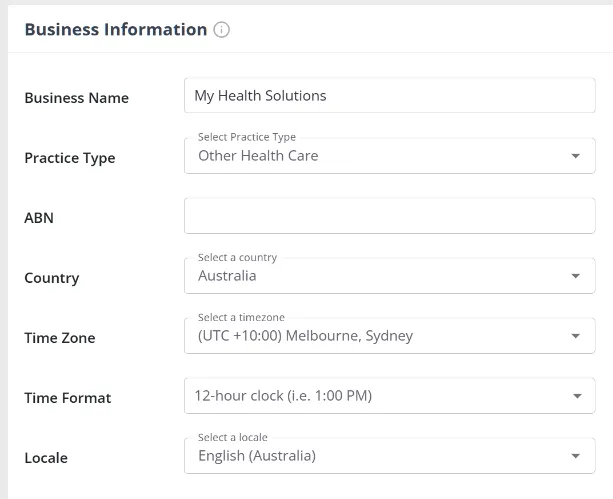Click the Country label

52,278
